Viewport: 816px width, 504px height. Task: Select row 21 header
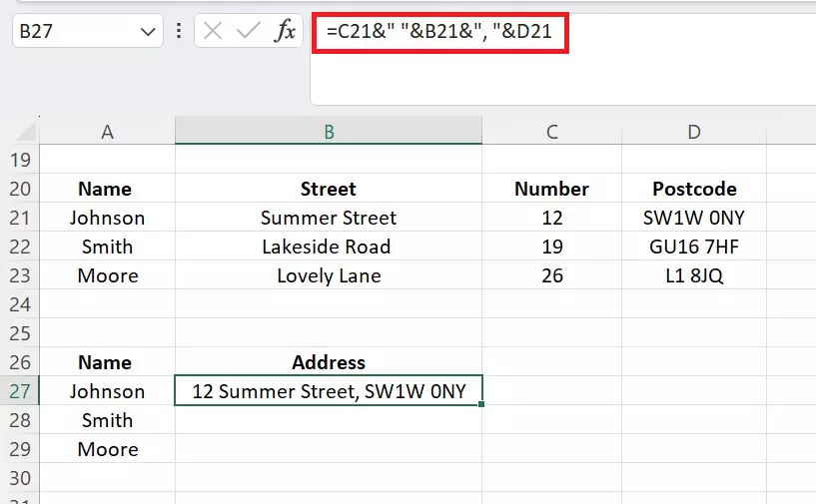tap(20, 218)
